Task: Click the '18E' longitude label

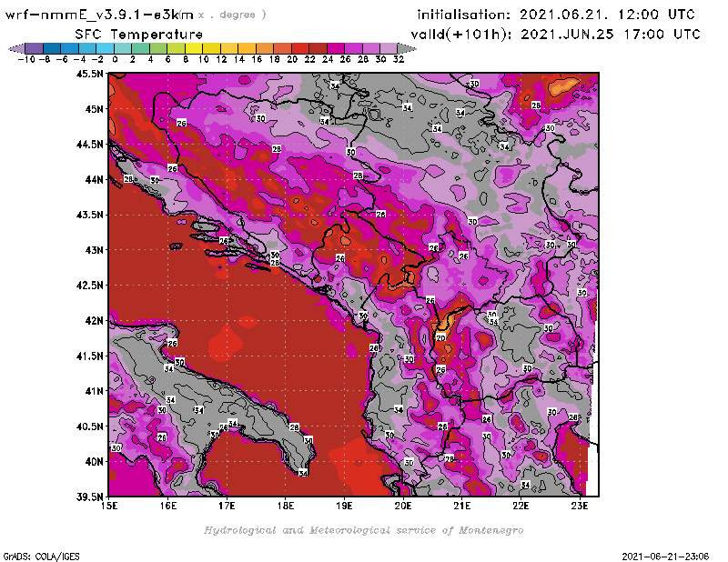Action: click(286, 506)
